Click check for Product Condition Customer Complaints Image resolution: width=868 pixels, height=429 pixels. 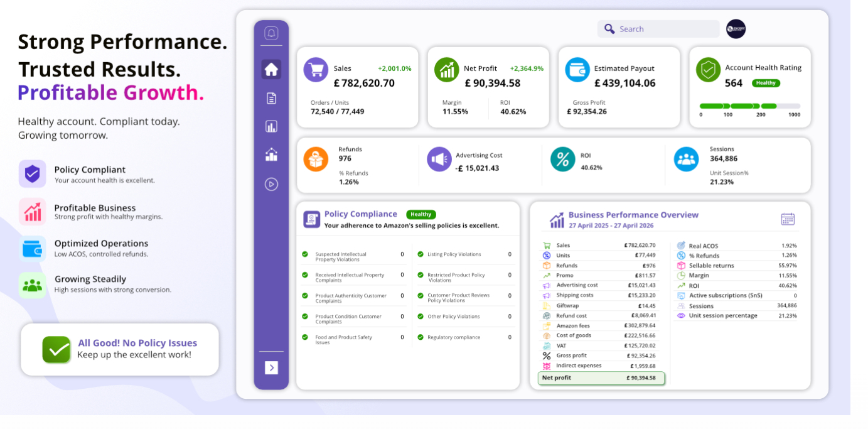305,317
